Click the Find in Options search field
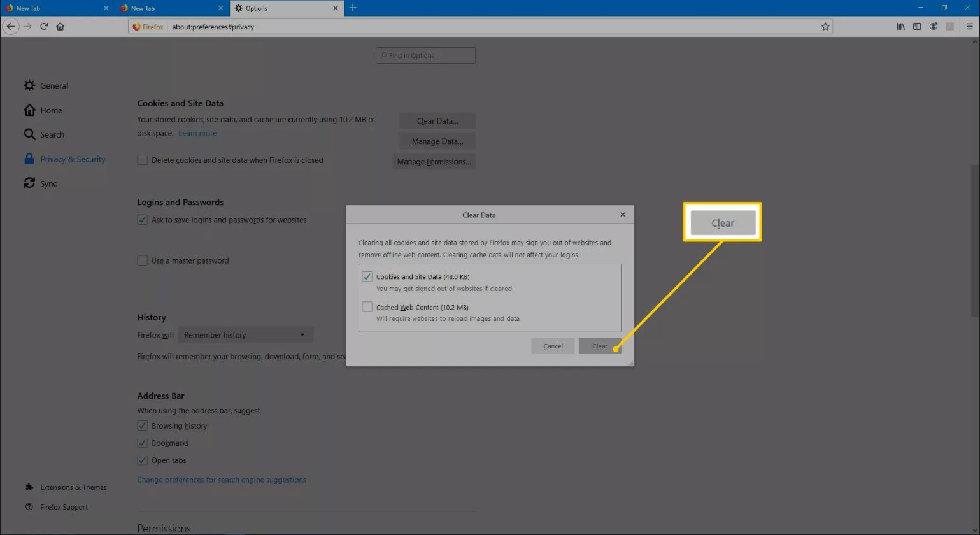 [x=425, y=55]
